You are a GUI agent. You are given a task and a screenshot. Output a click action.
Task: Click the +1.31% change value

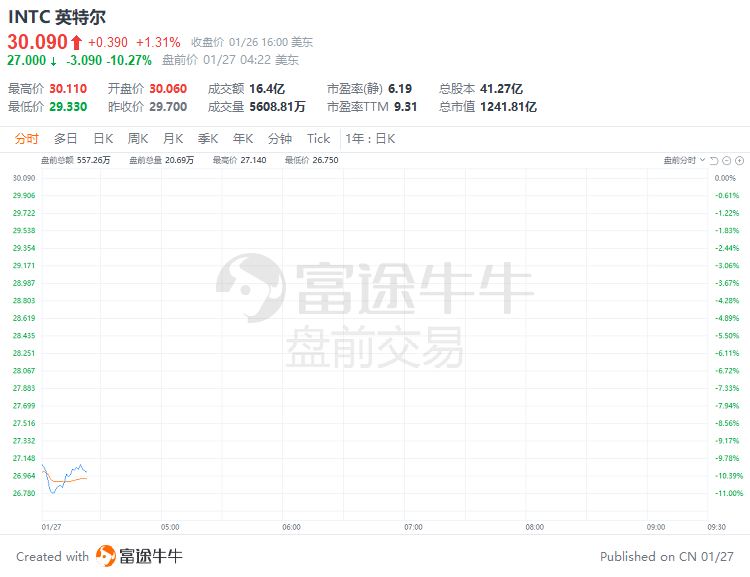158,43
